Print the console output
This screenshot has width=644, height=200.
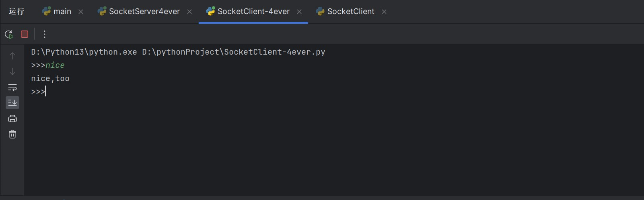pos(12,118)
